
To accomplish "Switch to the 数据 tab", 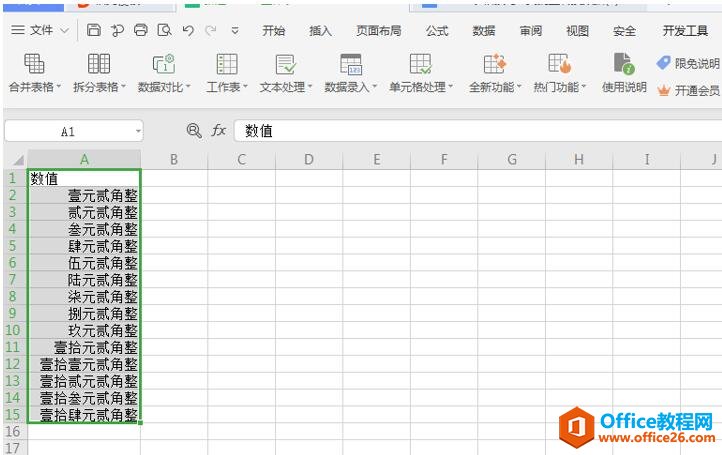I will 484,31.
